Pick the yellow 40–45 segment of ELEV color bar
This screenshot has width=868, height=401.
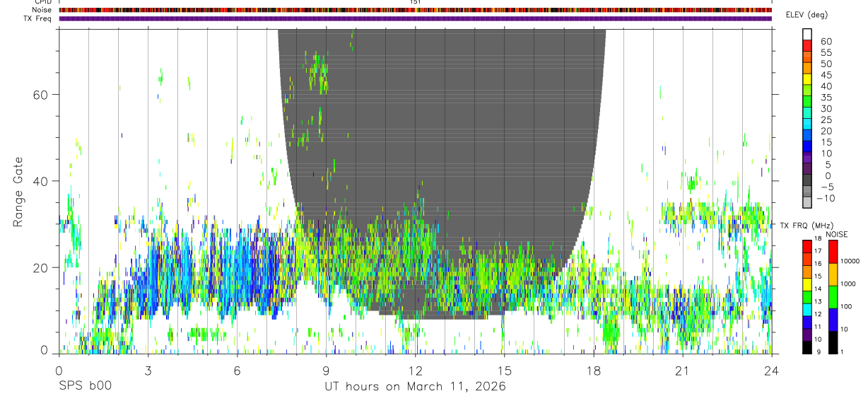point(807,79)
